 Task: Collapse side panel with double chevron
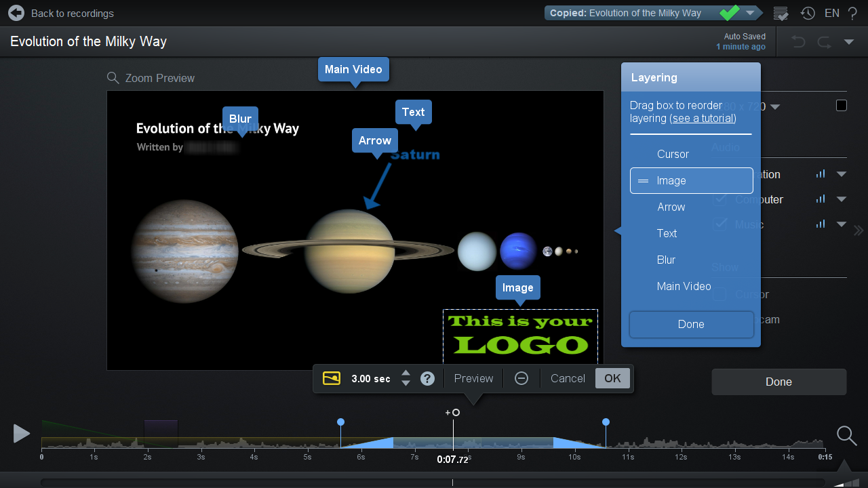(859, 230)
